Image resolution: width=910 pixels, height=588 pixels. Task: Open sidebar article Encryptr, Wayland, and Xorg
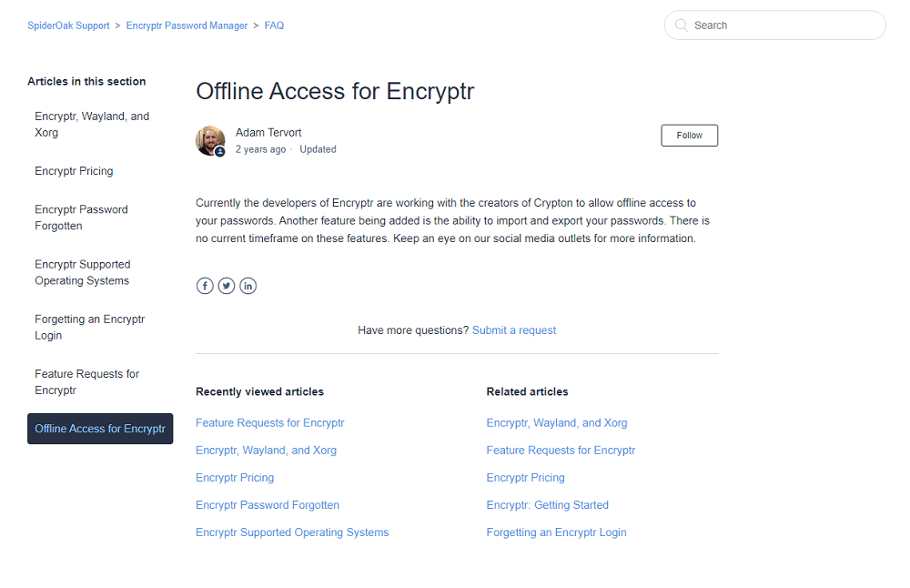pos(100,124)
